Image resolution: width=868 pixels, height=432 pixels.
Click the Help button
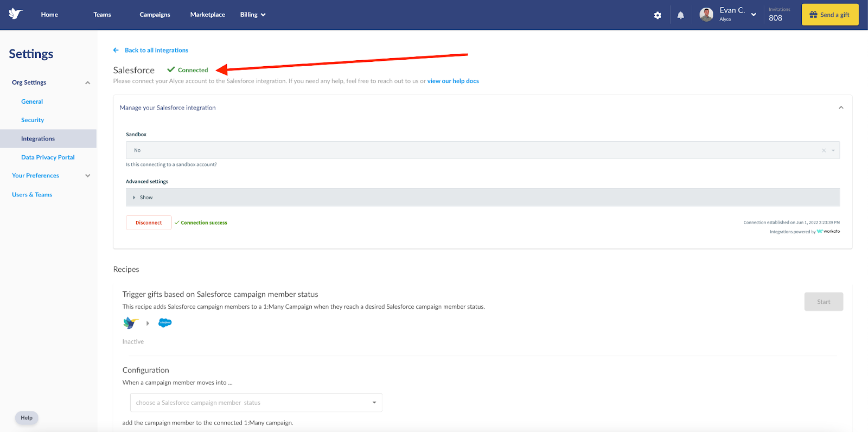pyautogui.click(x=27, y=418)
